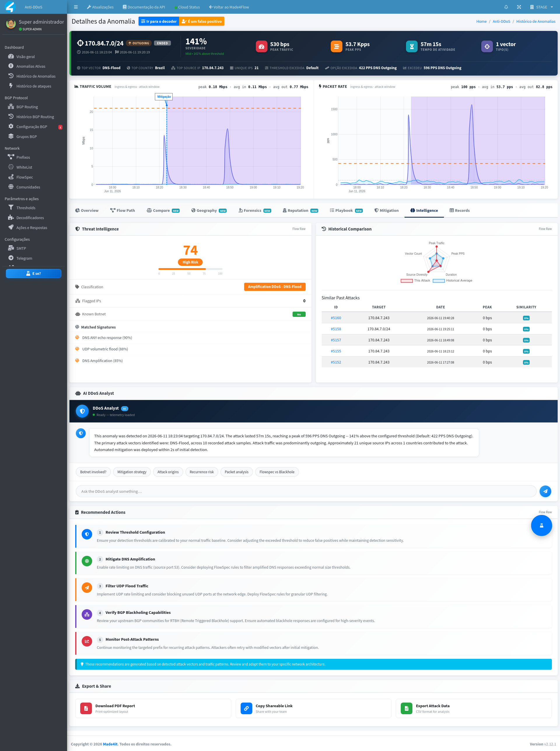Image resolution: width=560 pixels, height=751 pixels.
Task: Click 'Flowspec vs Blackhole' suggestion chip
Action: [276, 472]
